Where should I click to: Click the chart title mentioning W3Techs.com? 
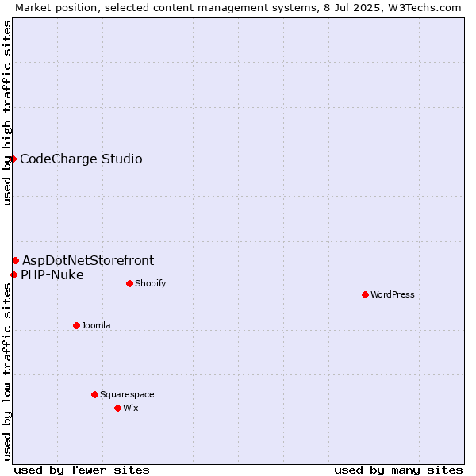pos(238,8)
